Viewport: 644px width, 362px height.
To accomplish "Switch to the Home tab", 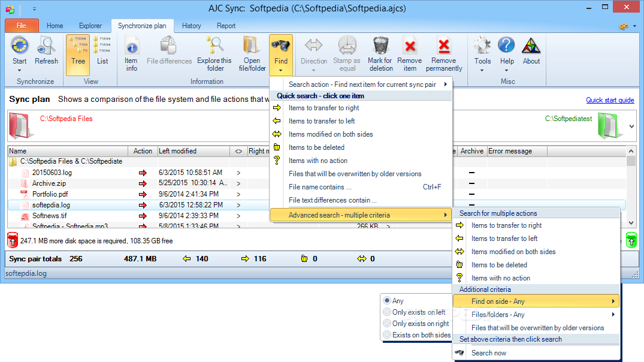I will click(55, 26).
